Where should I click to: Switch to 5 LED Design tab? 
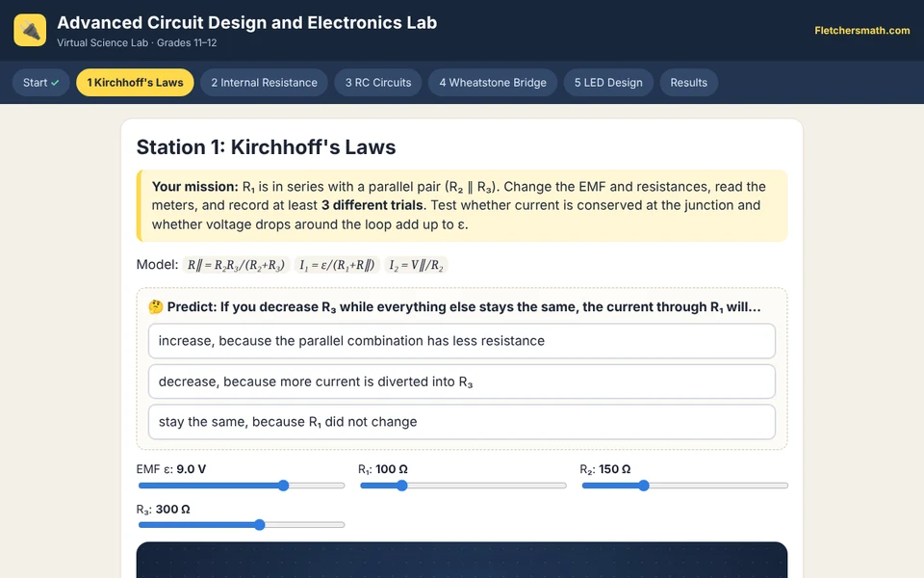pyautogui.click(x=608, y=83)
